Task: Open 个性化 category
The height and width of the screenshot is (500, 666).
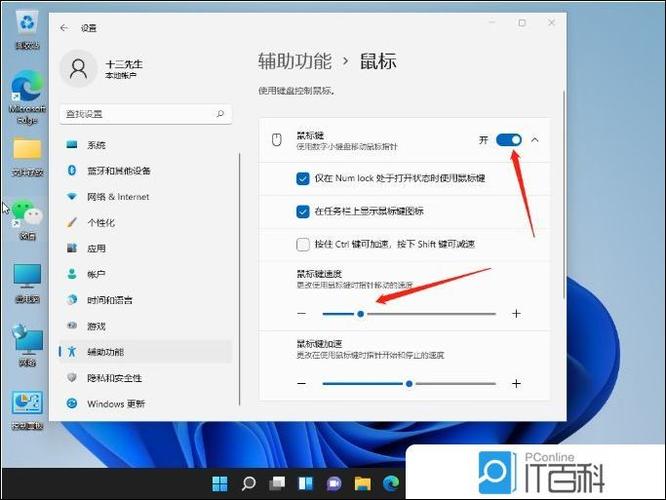Action: [146, 222]
